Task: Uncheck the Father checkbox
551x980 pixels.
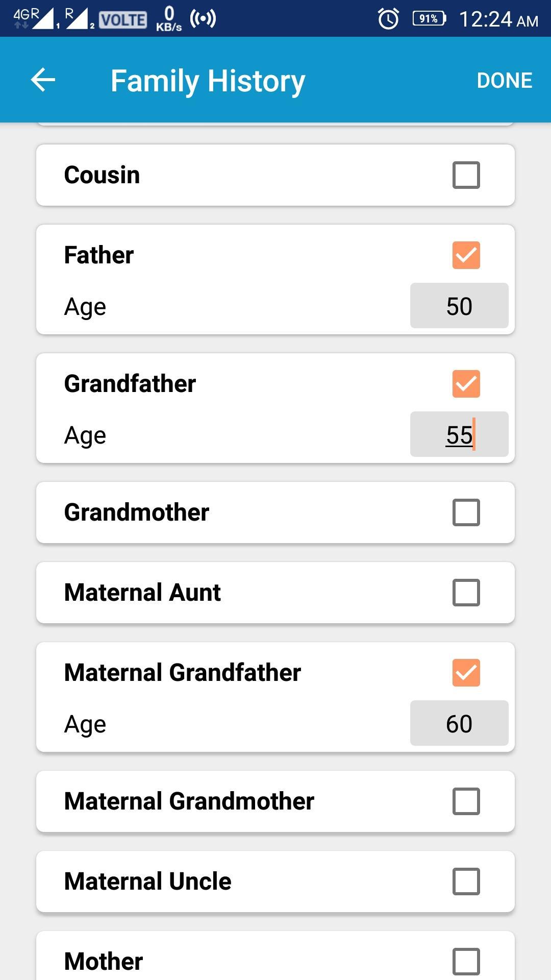Action: point(466,255)
